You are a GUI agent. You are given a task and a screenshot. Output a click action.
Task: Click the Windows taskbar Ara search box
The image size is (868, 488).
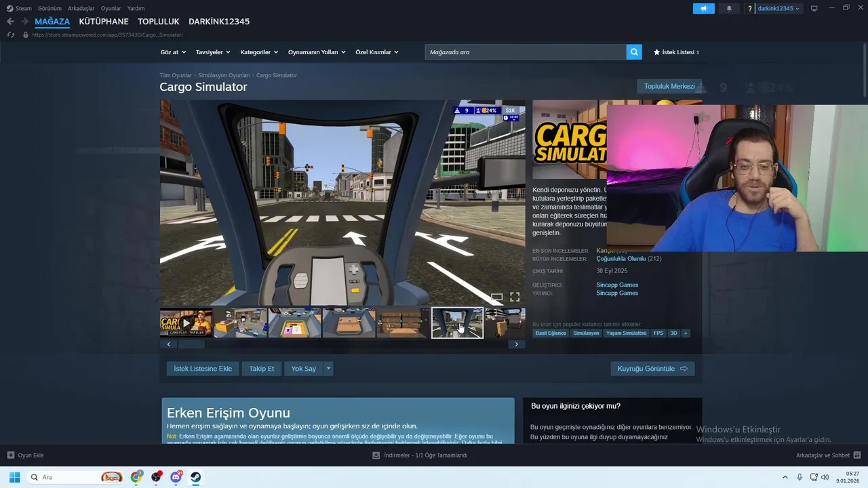[76, 477]
